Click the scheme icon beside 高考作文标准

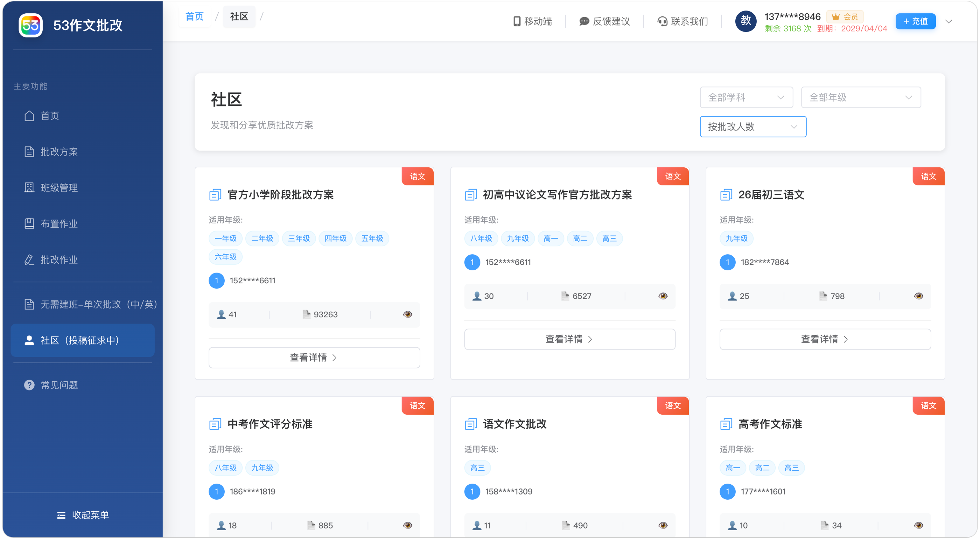726,424
